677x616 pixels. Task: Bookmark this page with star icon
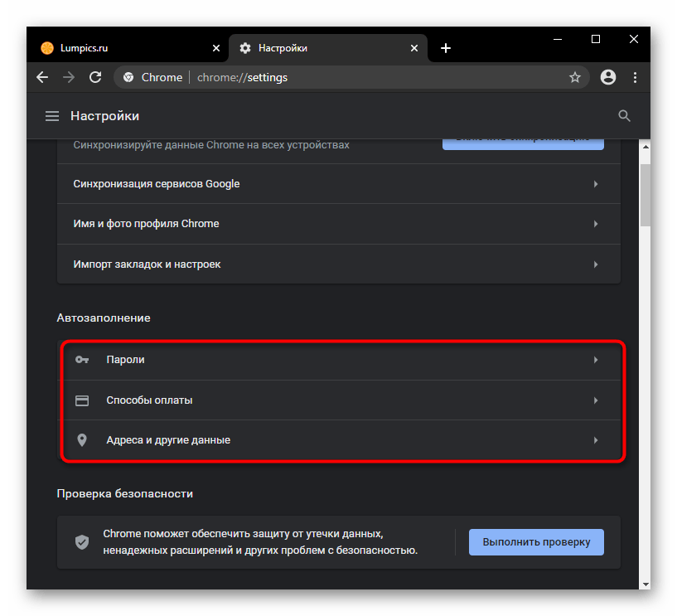click(x=574, y=77)
